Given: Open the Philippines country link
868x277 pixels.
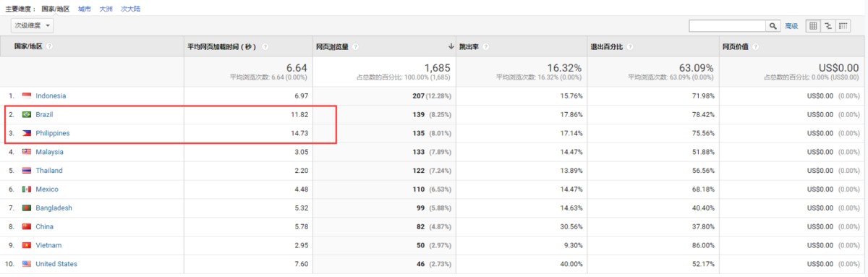Looking at the screenshot, I should coord(53,133).
